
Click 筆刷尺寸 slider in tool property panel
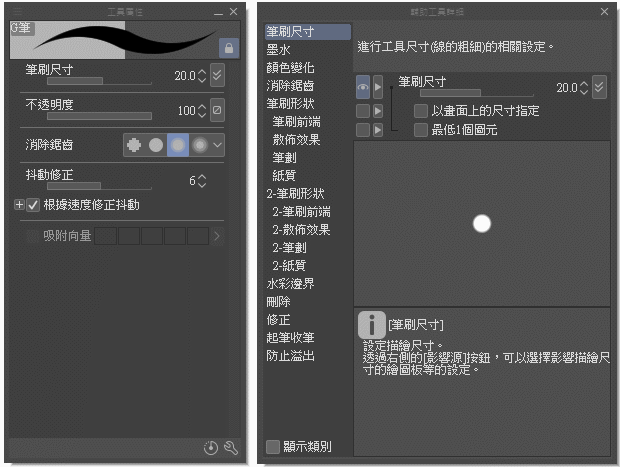point(99,81)
